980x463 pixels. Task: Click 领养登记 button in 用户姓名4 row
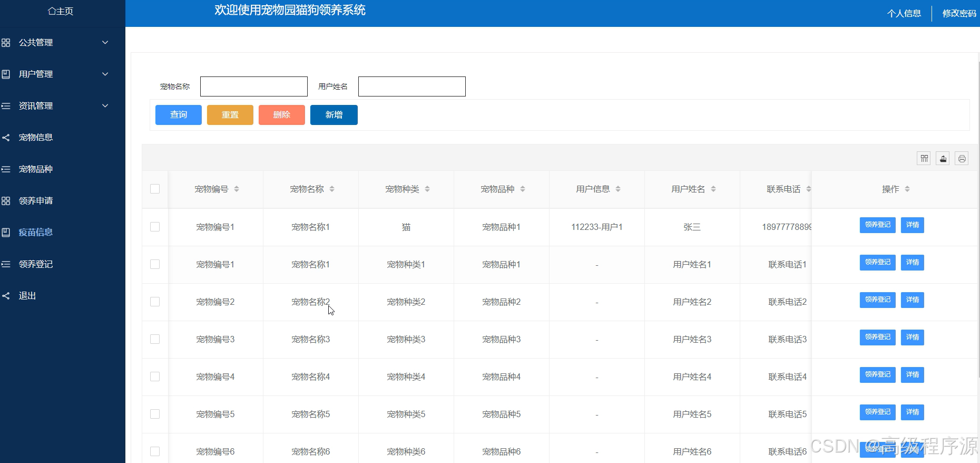click(878, 375)
